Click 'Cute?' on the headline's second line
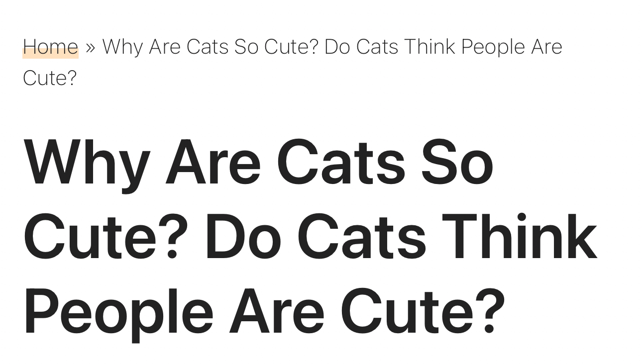642x364 pixels. [106, 237]
